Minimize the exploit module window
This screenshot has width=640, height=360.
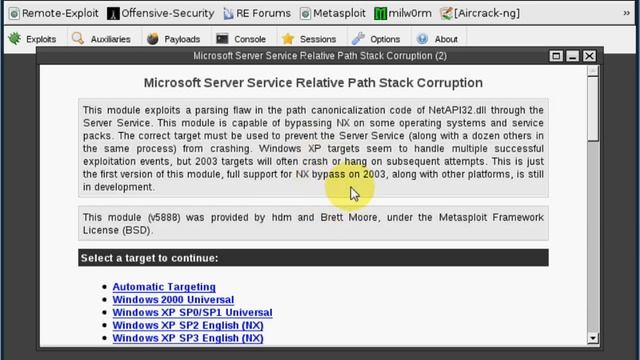coord(572,56)
